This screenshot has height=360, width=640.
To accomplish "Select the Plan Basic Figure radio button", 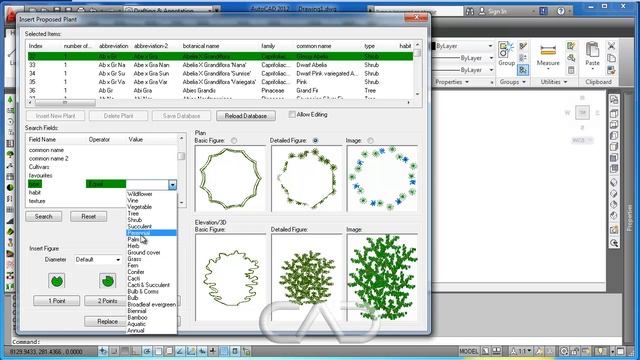I will [234, 140].
